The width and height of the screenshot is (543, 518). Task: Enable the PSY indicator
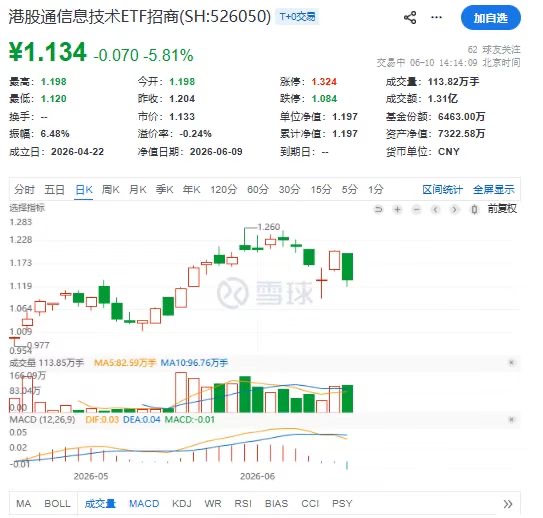342,503
